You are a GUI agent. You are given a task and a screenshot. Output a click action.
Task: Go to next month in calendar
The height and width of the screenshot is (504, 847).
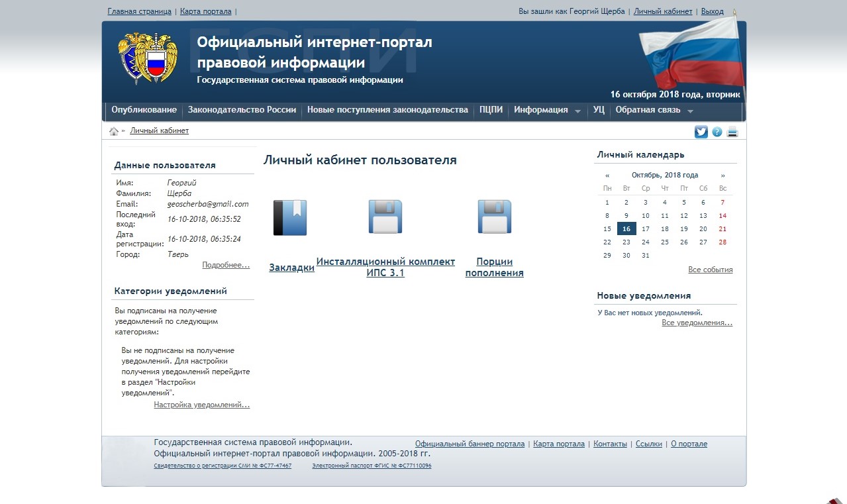tap(722, 176)
